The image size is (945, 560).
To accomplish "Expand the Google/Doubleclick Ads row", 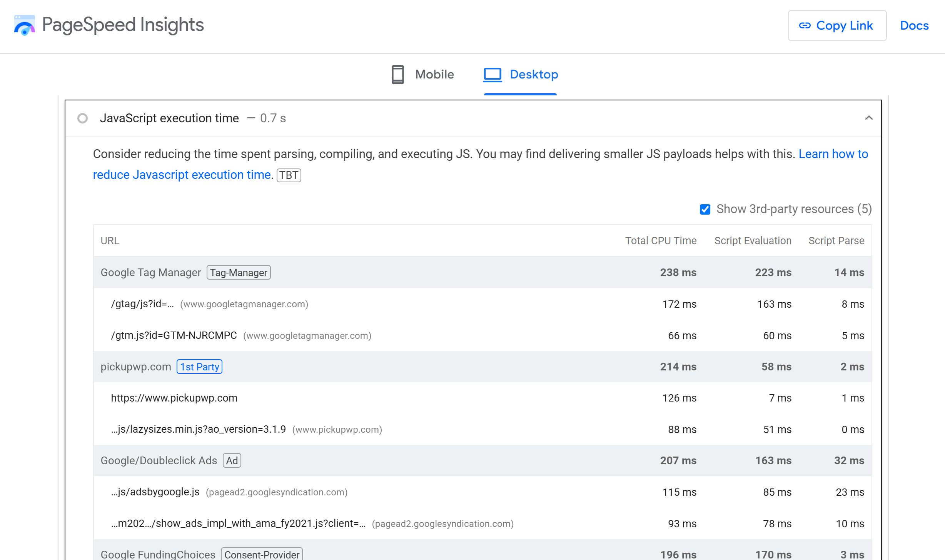I will [x=158, y=461].
